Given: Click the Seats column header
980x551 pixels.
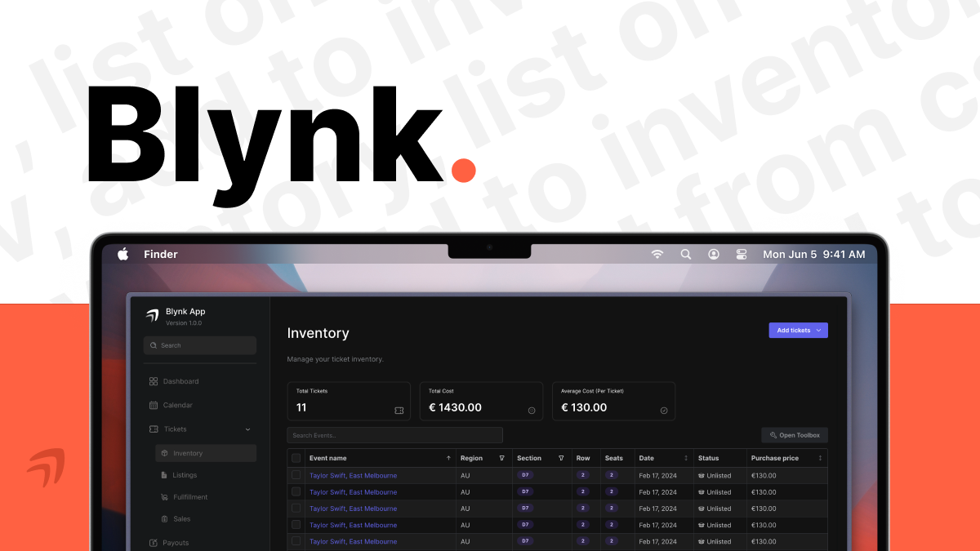Looking at the screenshot, I should coord(614,458).
